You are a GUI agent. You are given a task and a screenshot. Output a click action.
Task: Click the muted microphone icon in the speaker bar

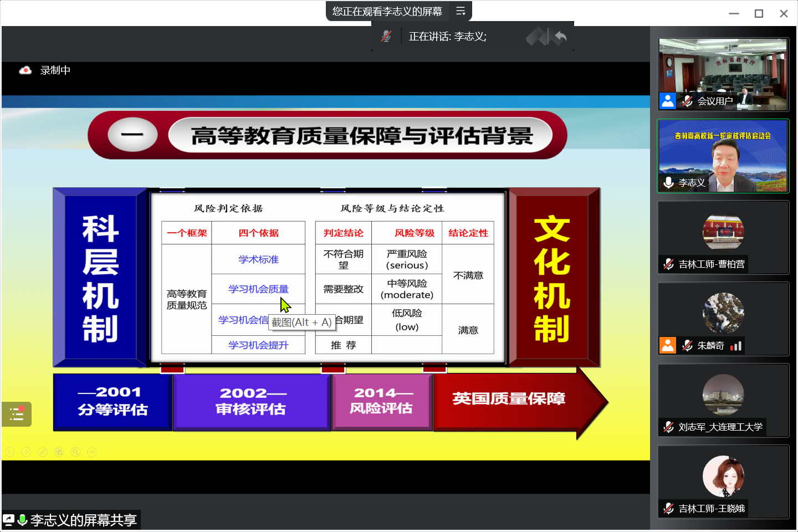tap(386, 37)
